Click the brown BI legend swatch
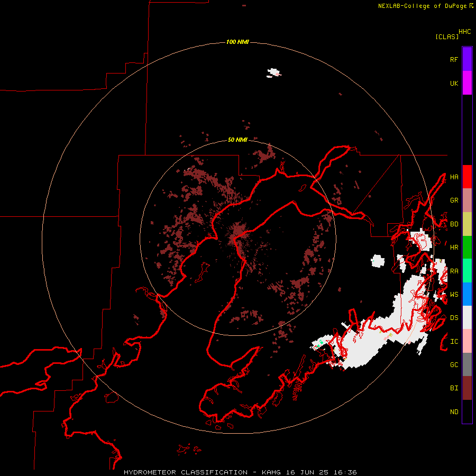The image size is (476, 476). tap(467, 388)
